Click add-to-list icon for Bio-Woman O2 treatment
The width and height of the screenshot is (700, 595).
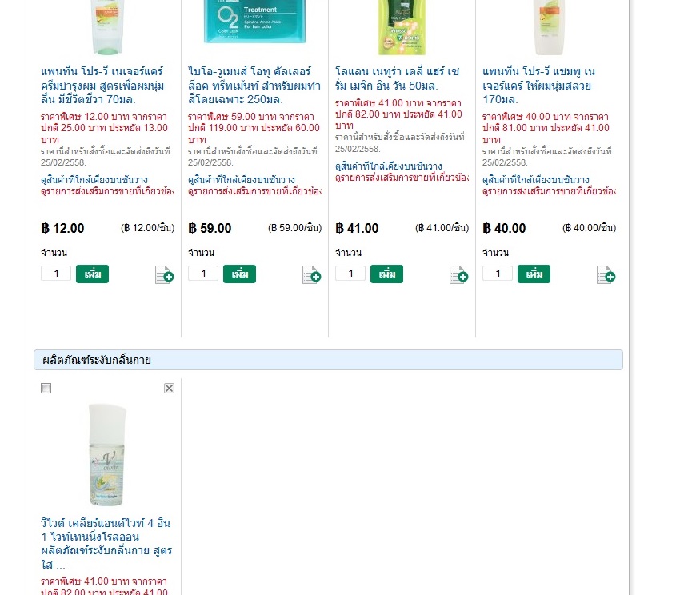click(312, 274)
